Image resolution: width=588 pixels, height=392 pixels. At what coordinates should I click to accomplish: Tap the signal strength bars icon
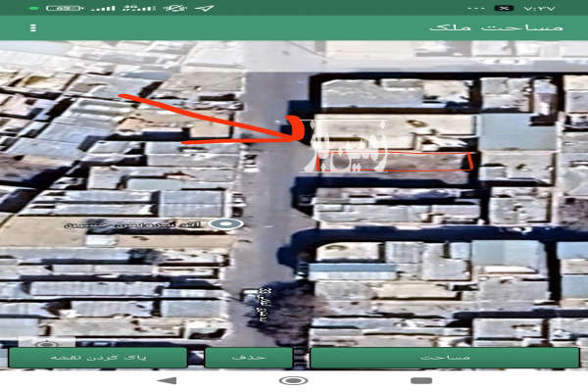pos(101,8)
